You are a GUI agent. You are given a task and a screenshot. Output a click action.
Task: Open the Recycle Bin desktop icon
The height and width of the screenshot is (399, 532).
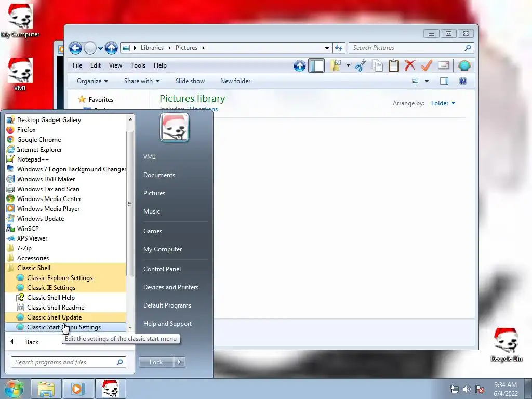coord(506,345)
